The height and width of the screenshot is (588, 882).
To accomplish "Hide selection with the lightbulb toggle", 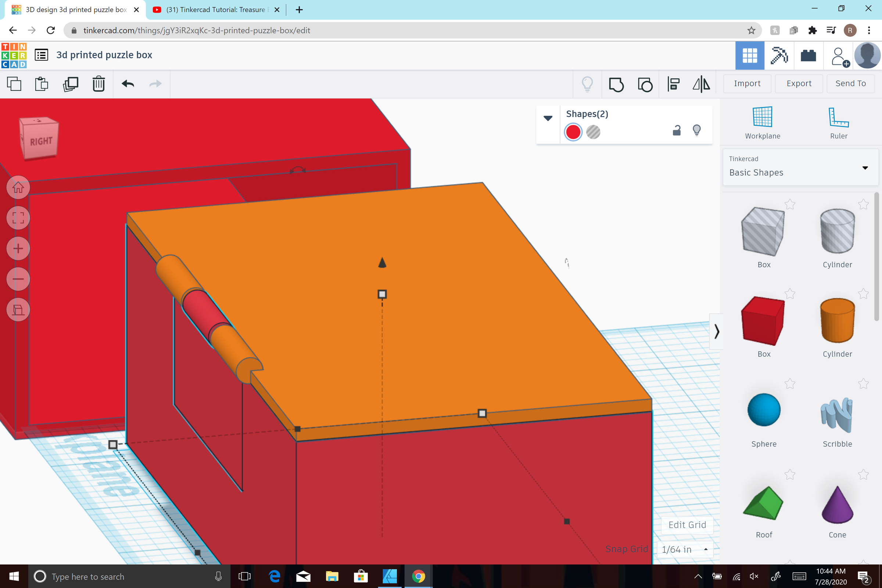I will pos(697,130).
